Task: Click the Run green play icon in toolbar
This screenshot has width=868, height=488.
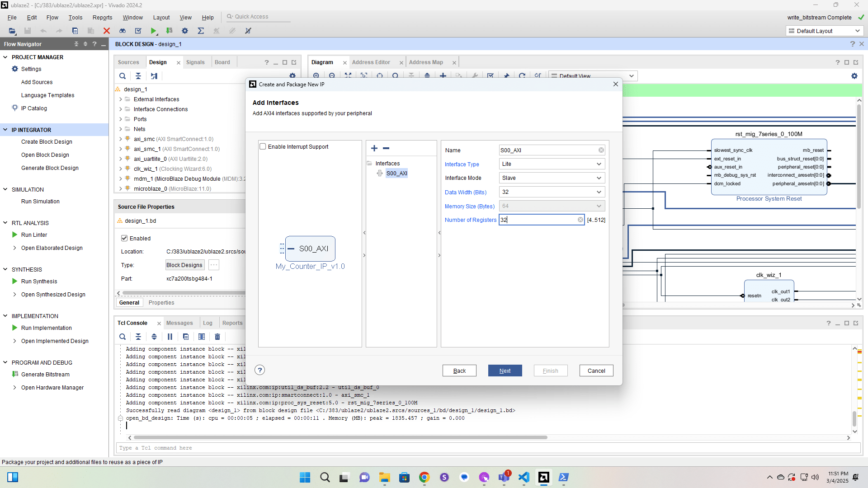Action: 154,31
